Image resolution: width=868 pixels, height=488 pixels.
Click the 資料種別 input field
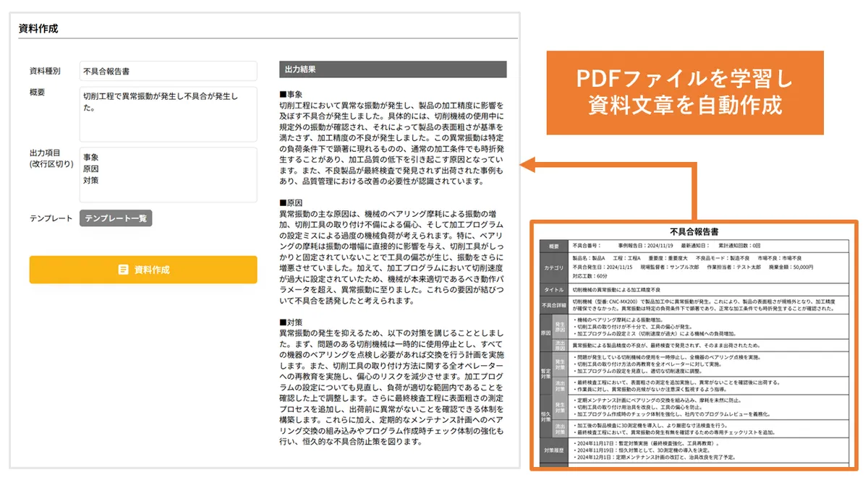(168, 71)
